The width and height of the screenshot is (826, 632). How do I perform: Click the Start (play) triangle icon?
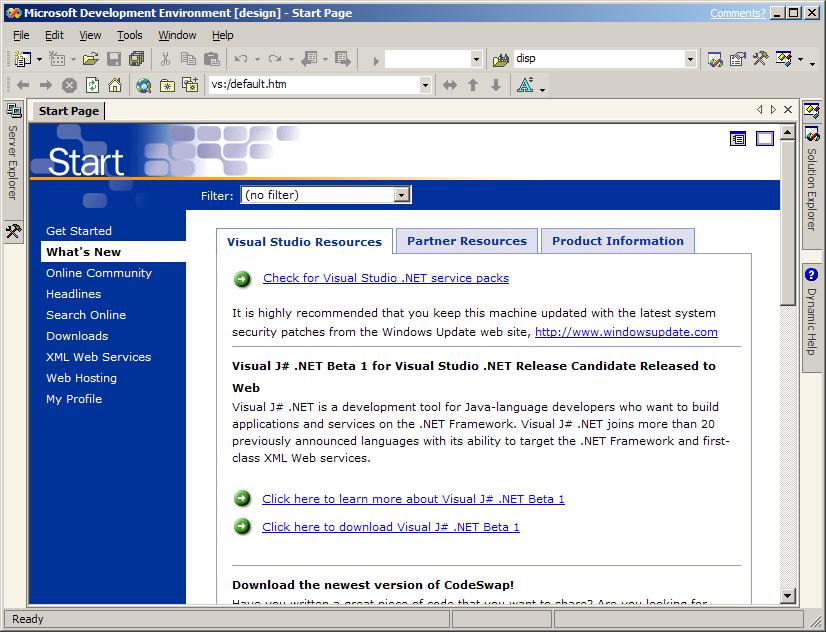(x=376, y=61)
